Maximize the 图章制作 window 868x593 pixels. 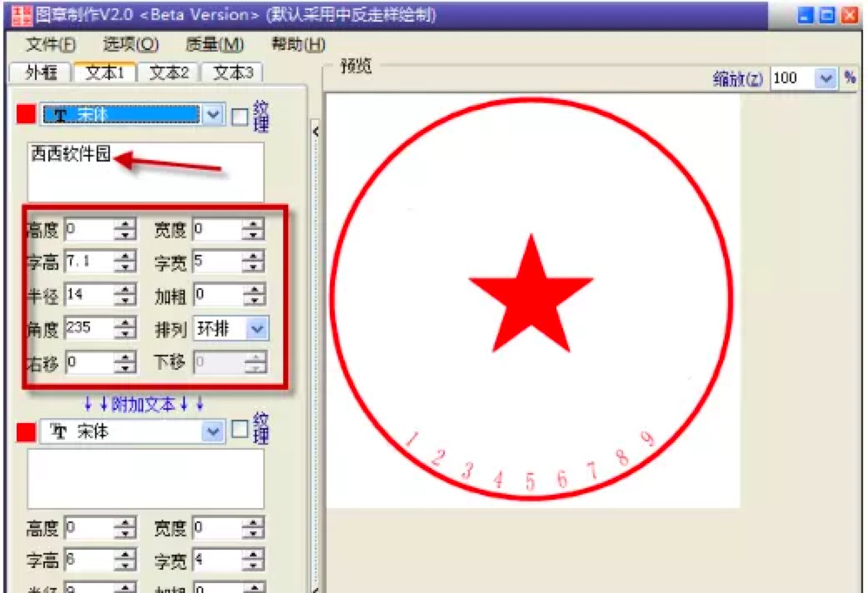tap(827, 15)
